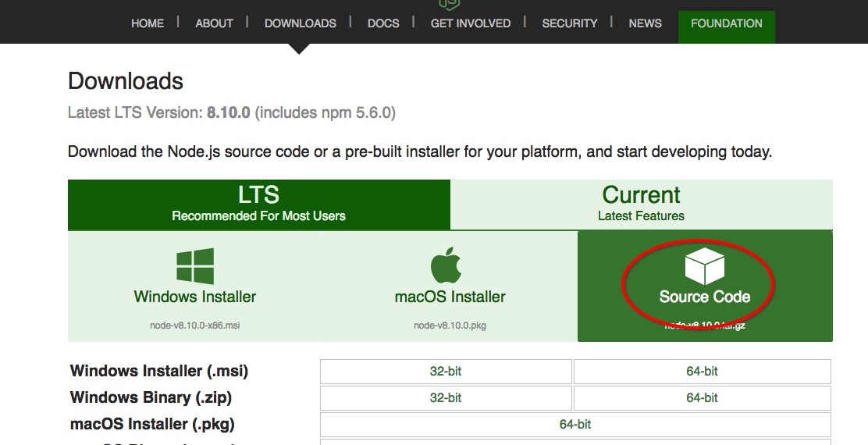Image resolution: width=868 pixels, height=445 pixels.
Task: Download 64-bit Windows Installer (.msi)
Action: pyautogui.click(x=702, y=372)
